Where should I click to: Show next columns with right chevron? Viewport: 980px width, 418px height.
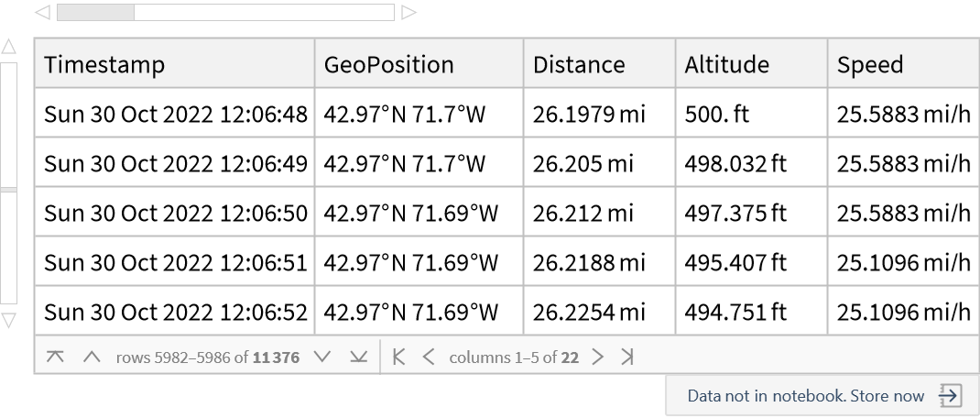[598, 357]
